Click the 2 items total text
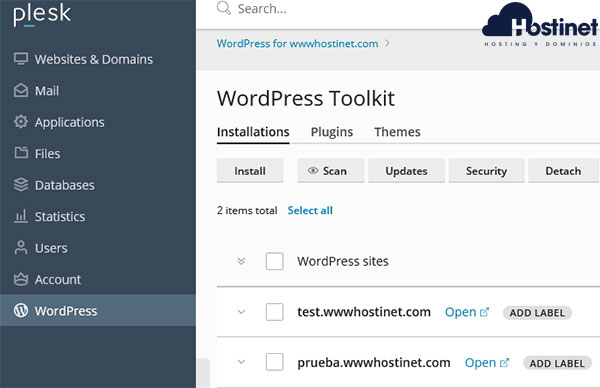This screenshot has height=388, width=600. (247, 210)
